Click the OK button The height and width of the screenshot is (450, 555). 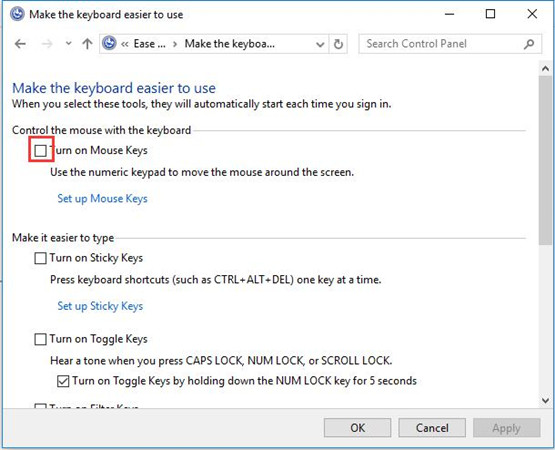tap(357, 428)
